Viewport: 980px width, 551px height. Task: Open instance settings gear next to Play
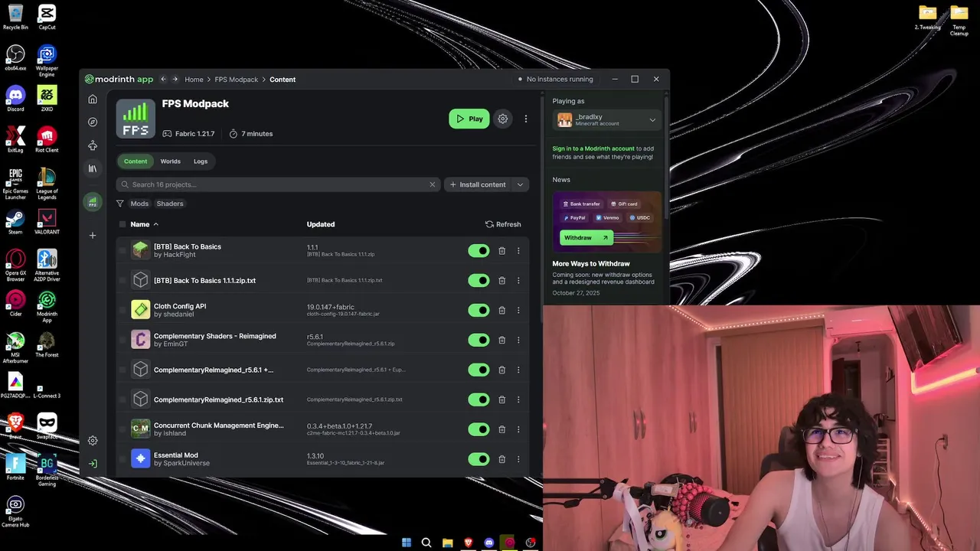coord(502,119)
